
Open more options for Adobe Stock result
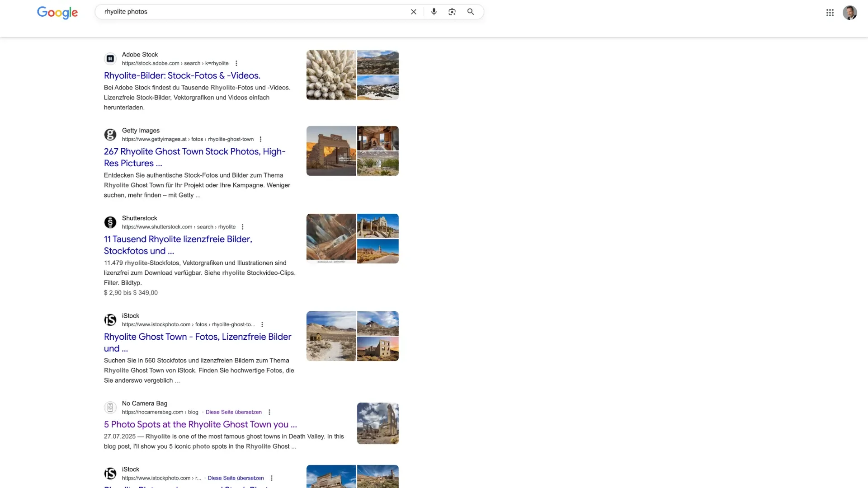(x=236, y=63)
